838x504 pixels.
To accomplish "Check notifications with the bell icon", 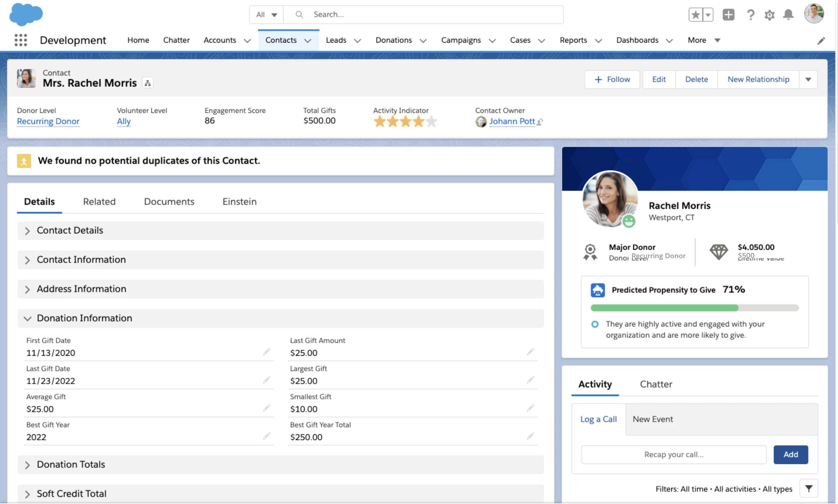I will tap(788, 15).
